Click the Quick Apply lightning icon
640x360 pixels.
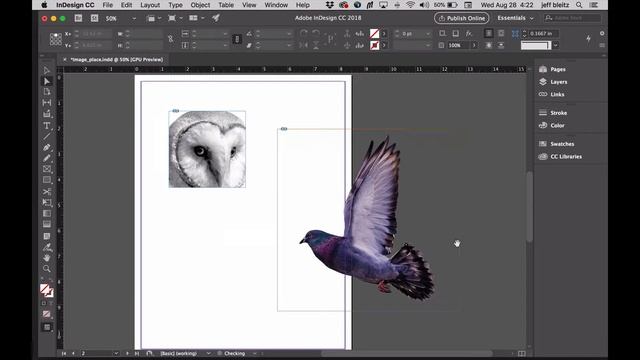[588, 38]
